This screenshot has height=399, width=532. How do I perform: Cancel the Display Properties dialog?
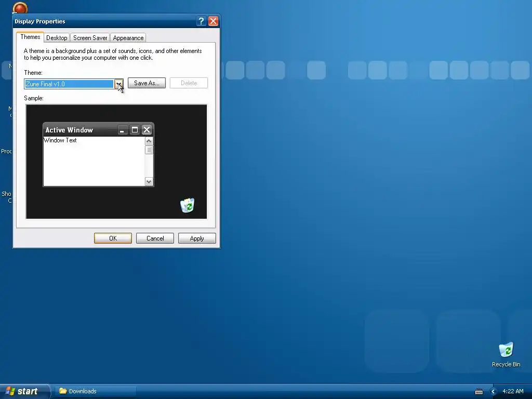(155, 238)
